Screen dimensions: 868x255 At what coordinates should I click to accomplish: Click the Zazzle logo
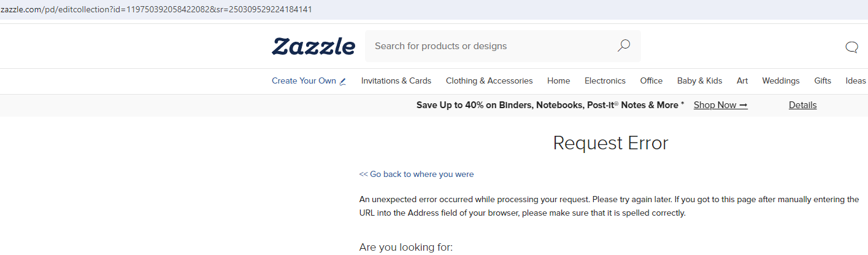313,47
